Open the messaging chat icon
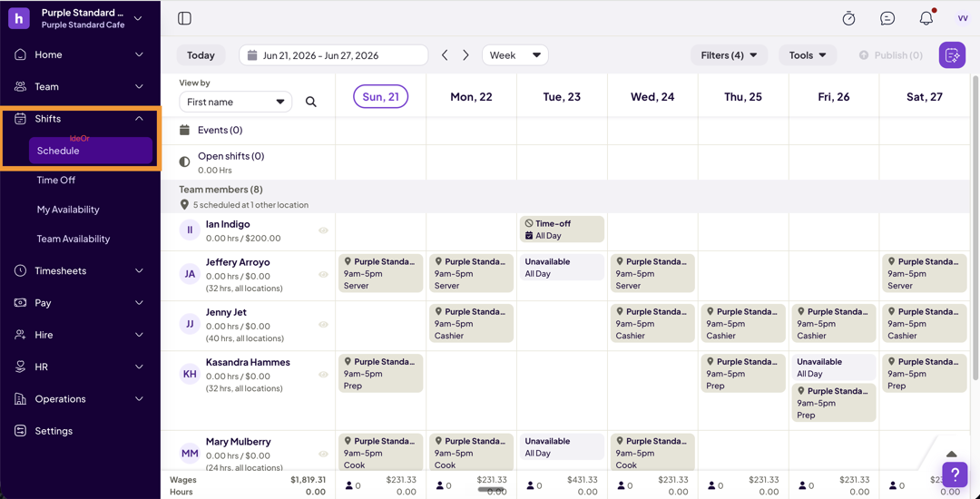The height and width of the screenshot is (499, 980). 887,19
